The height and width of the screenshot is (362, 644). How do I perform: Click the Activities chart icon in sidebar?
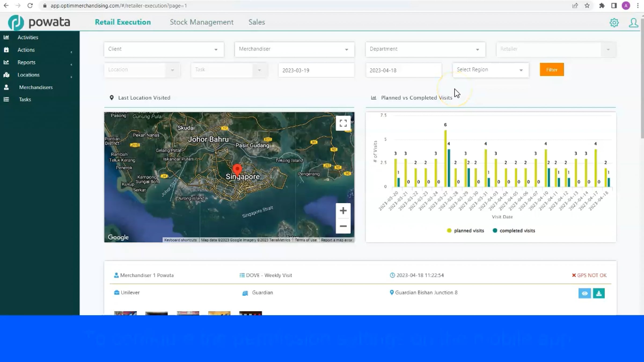pyautogui.click(x=6, y=37)
